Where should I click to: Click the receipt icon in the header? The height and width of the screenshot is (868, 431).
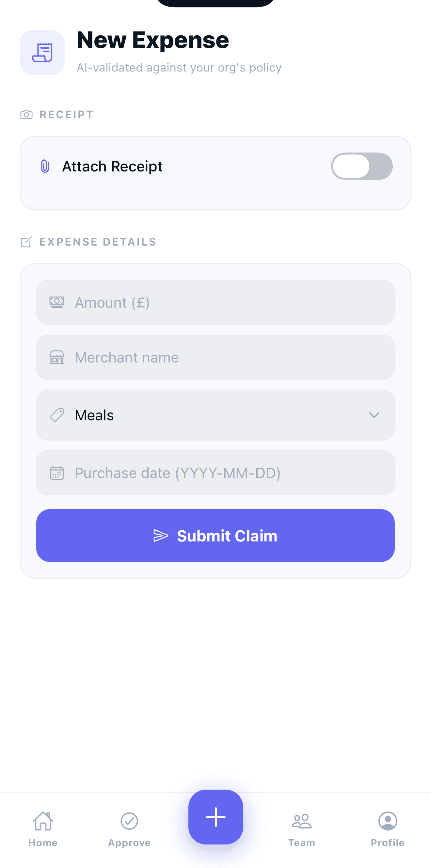(x=42, y=52)
